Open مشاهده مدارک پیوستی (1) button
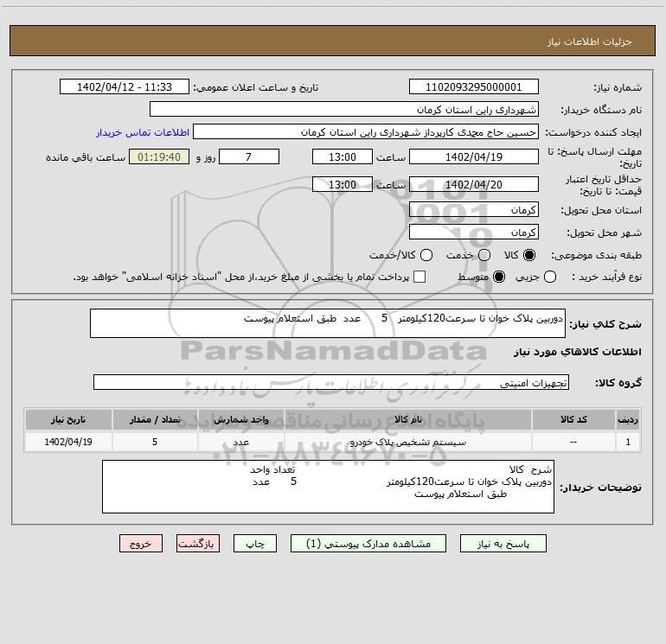This screenshot has height=644, width=666. coord(368,544)
